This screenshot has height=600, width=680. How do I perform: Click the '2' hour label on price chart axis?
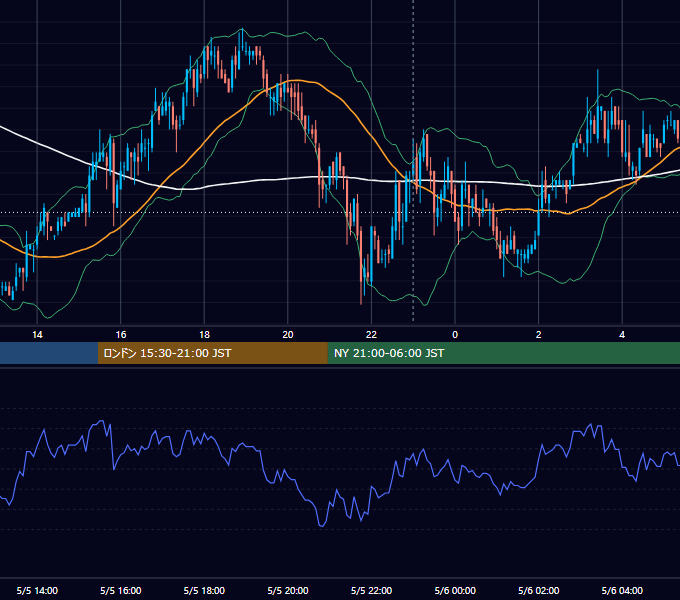[x=539, y=335]
